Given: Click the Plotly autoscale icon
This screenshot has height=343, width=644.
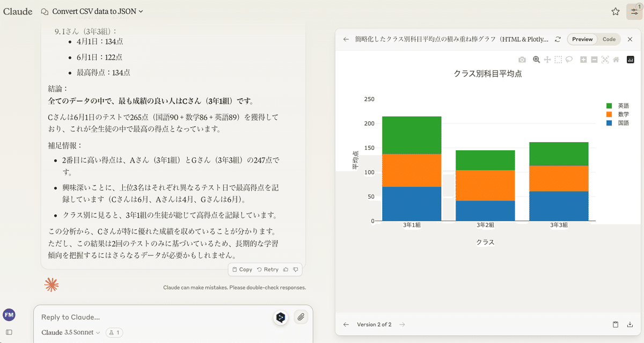Looking at the screenshot, I should (605, 60).
